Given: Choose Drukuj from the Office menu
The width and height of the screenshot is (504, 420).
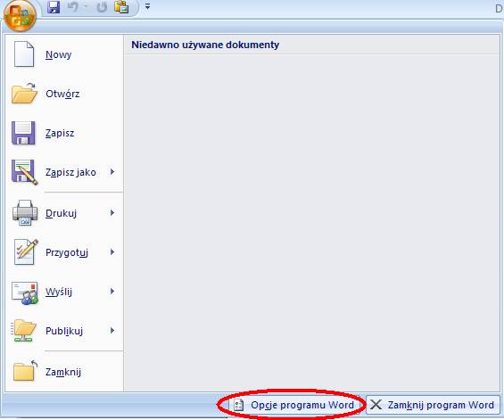Looking at the screenshot, I should (61, 213).
